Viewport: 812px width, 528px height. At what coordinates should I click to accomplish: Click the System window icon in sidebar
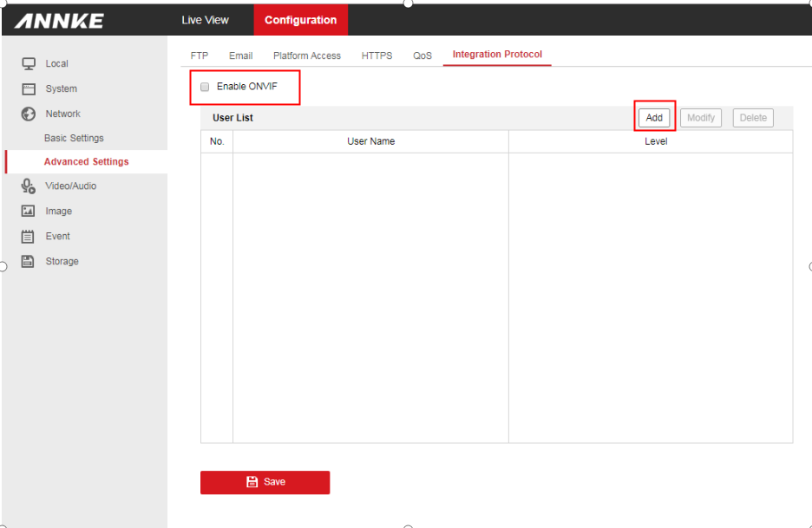click(x=29, y=89)
